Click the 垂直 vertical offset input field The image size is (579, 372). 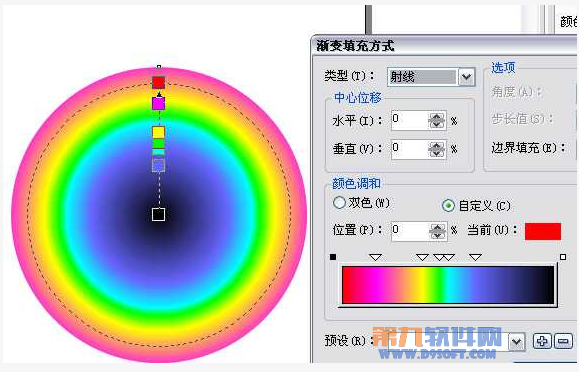click(409, 149)
